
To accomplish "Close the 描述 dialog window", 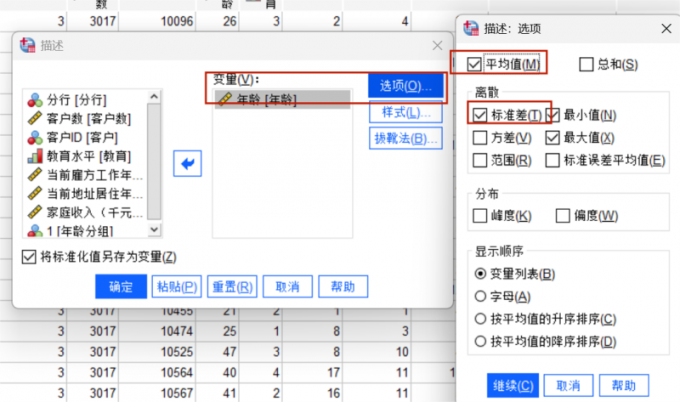I will tap(436, 46).
